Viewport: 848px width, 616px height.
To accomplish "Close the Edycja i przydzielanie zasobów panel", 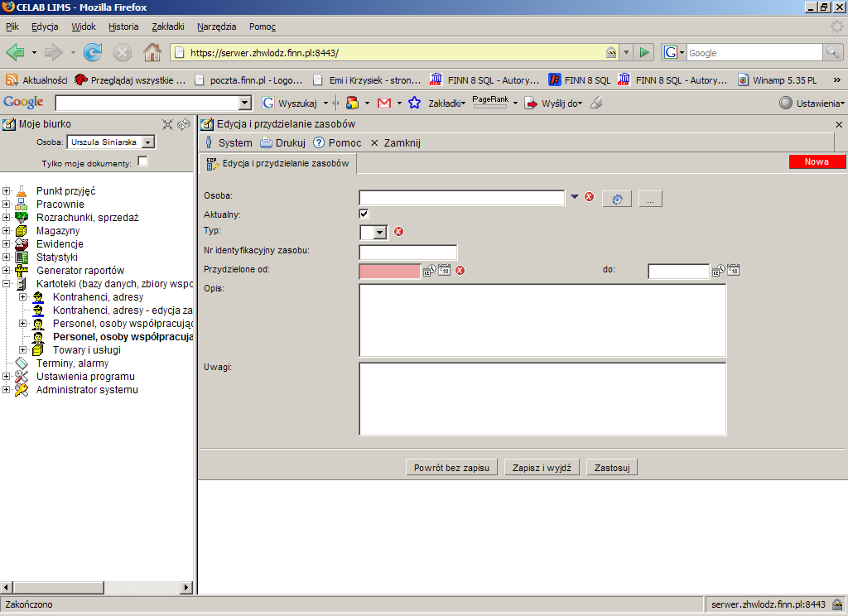I will [x=839, y=124].
